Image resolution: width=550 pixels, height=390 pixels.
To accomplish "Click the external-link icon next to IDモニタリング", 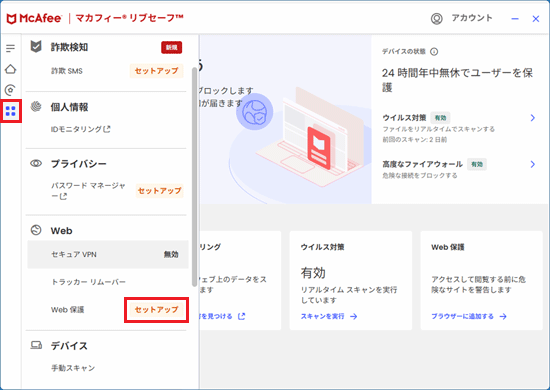I will [x=107, y=129].
